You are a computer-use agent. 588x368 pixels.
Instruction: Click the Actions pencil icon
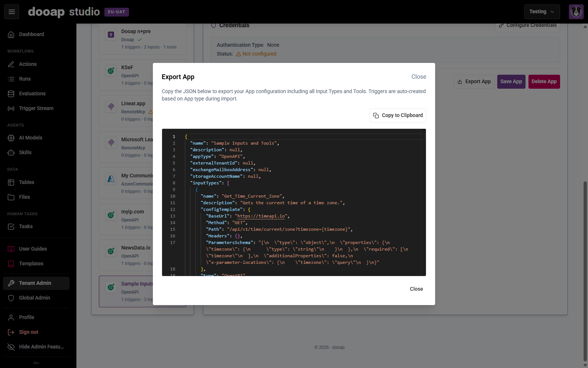[11, 64]
